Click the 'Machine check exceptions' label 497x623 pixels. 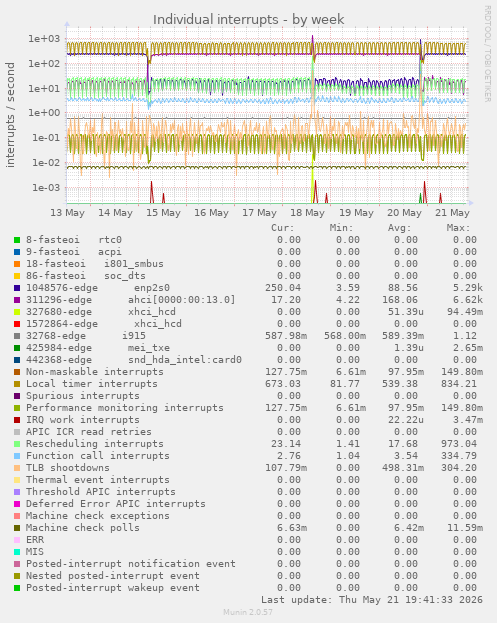tap(98, 516)
